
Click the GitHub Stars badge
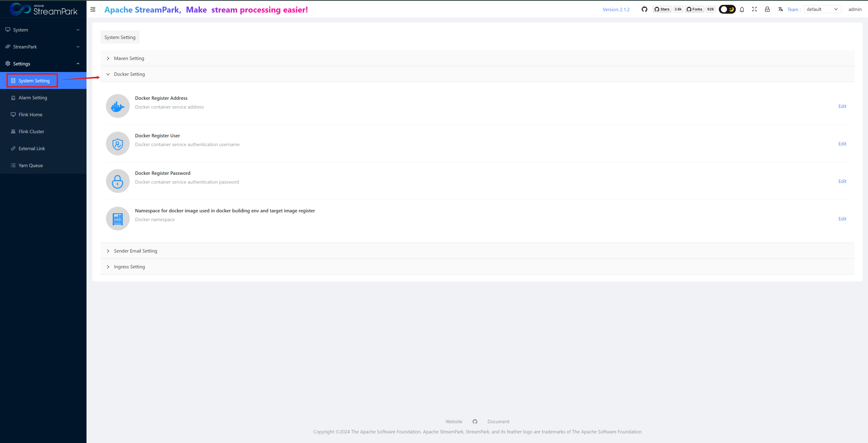coord(662,9)
